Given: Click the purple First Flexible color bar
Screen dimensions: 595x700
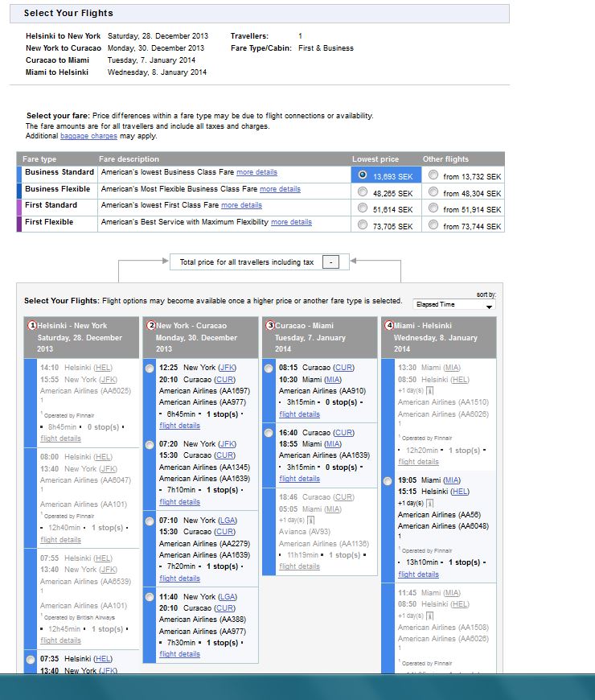Looking at the screenshot, I should [x=20, y=223].
